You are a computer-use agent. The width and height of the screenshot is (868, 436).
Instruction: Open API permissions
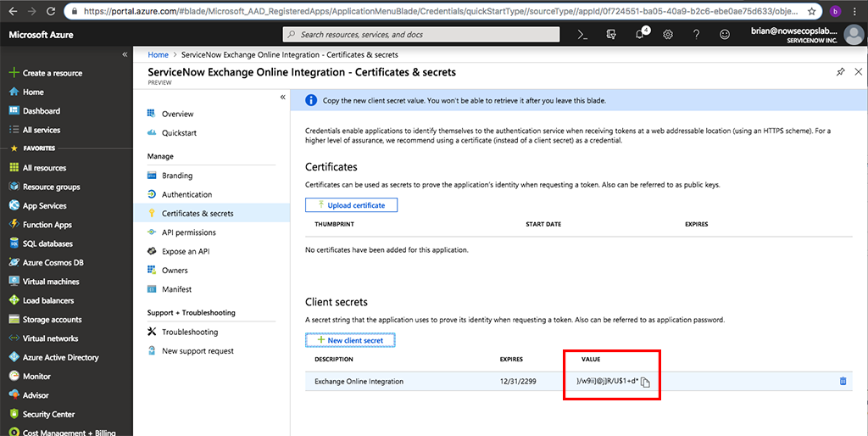[x=181, y=232]
